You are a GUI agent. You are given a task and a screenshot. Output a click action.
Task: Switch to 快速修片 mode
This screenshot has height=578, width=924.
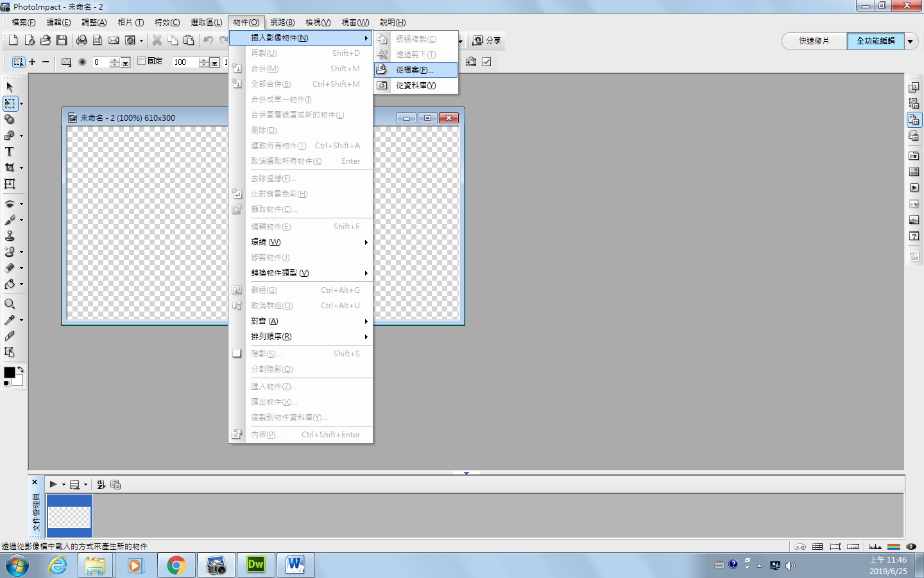point(814,41)
